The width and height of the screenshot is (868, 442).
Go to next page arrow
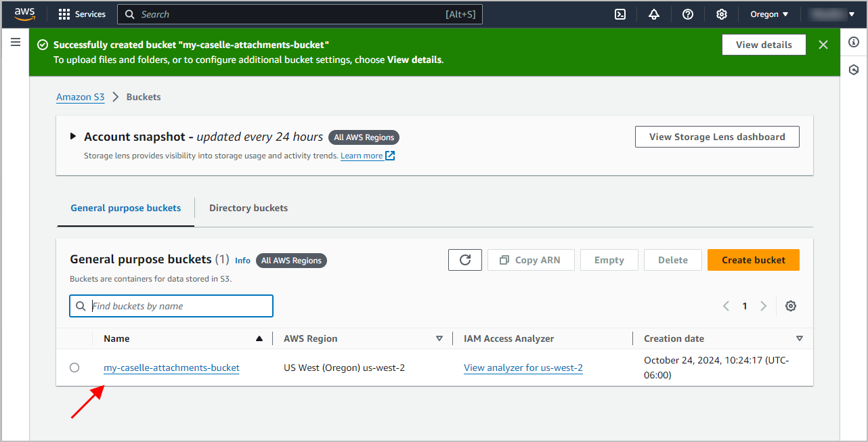[763, 306]
